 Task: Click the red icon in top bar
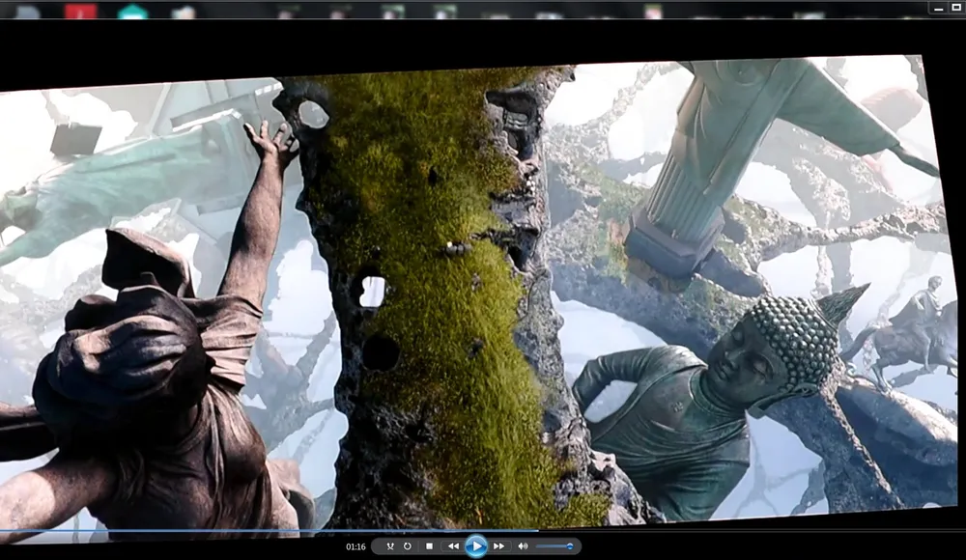(81, 12)
